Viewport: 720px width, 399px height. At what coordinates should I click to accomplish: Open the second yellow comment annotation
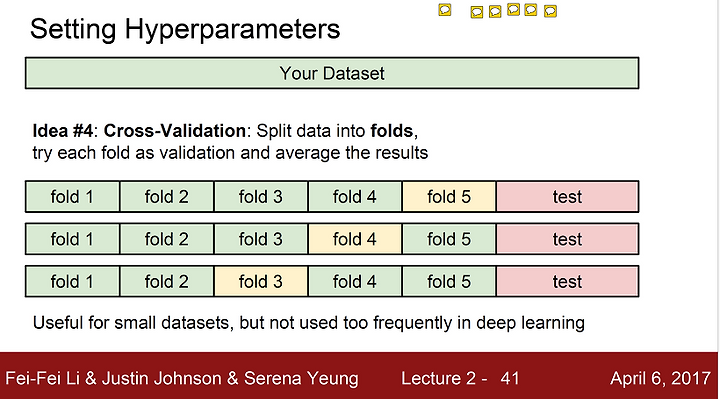pos(477,12)
